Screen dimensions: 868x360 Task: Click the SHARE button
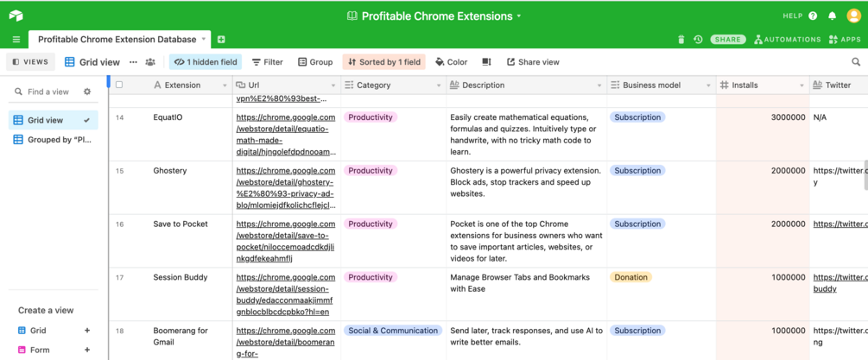coord(728,39)
